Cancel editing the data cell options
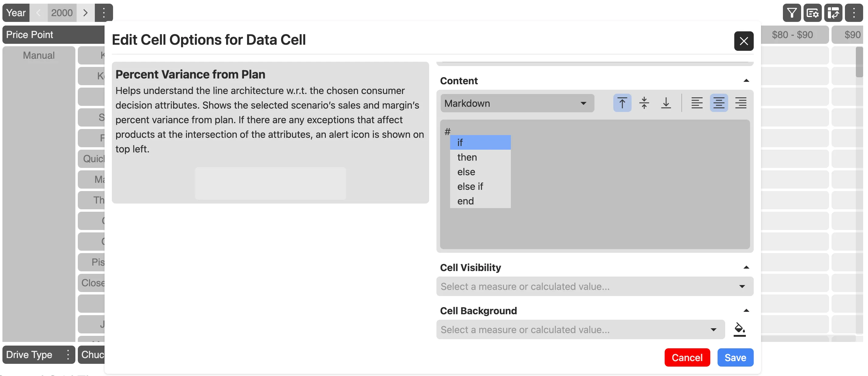The width and height of the screenshot is (868, 376). click(x=687, y=357)
